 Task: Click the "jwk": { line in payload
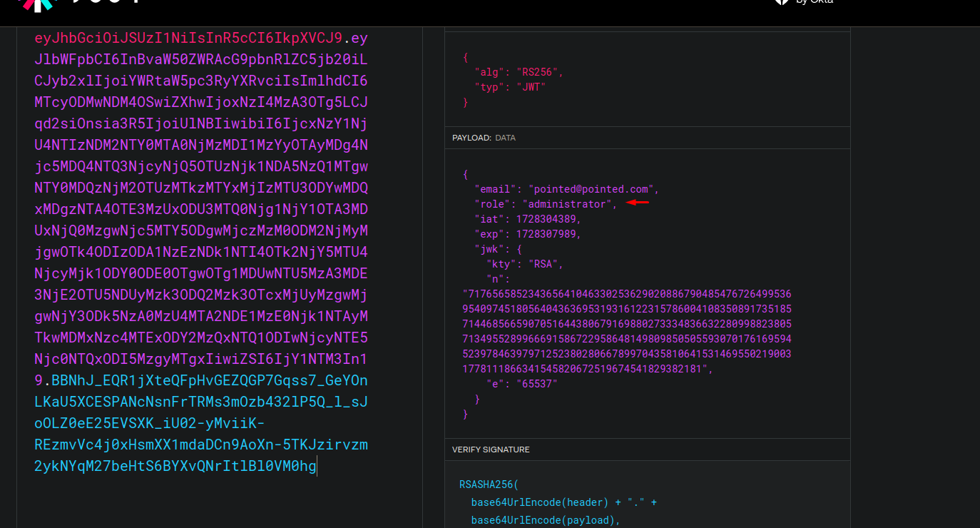point(499,249)
